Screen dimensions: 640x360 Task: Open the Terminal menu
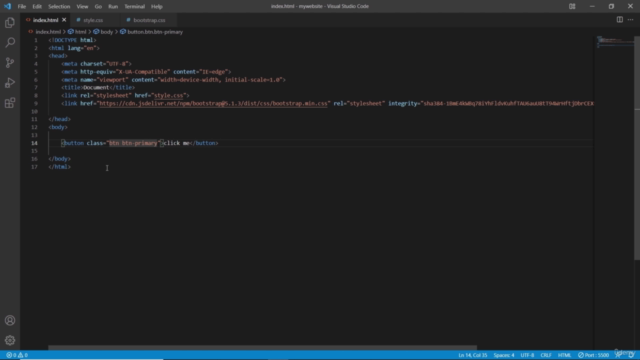tap(134, 7)
